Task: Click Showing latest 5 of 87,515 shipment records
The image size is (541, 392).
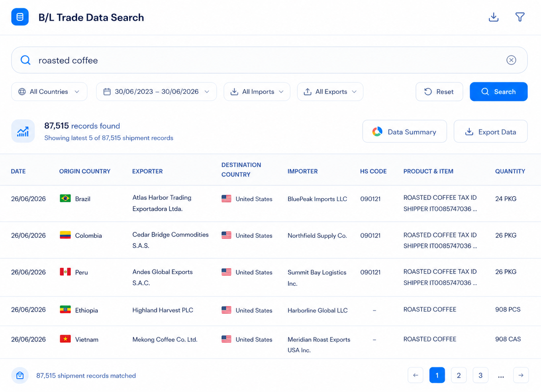Action: (109, 138)
